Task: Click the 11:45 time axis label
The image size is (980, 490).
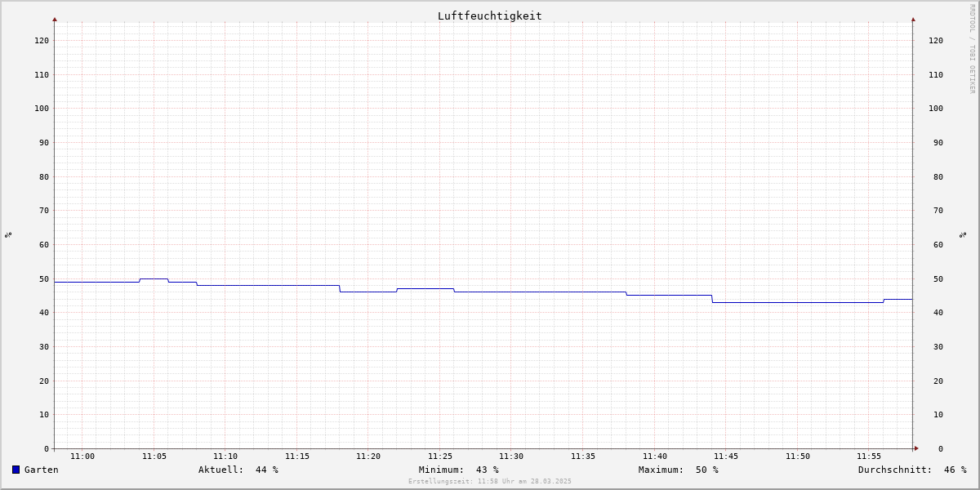Action: click(726, 457)
